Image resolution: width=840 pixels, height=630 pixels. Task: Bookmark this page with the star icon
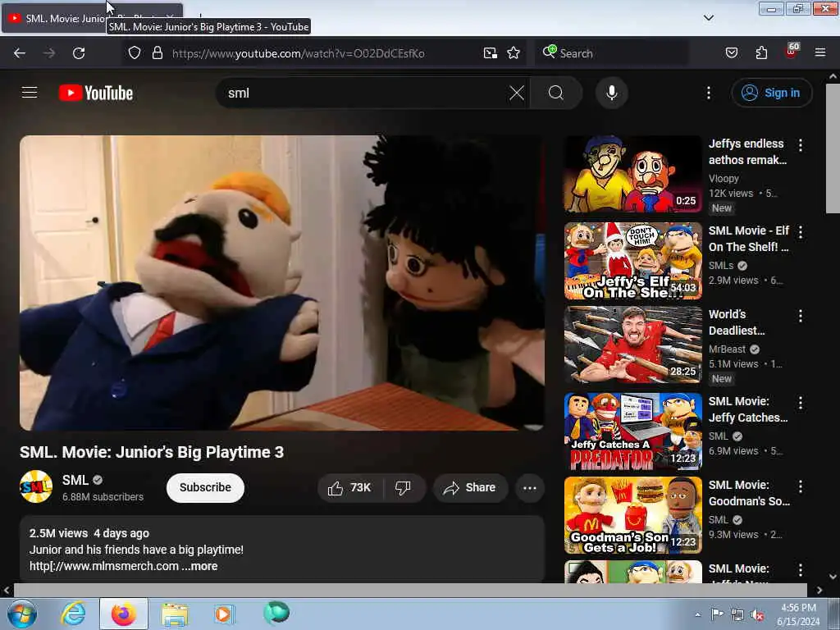click(x=514, y=53)
